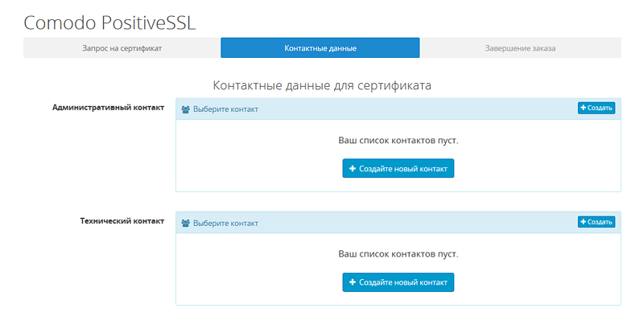
Task: Click plus icon on technical Создать button
Action: [583, 222]
